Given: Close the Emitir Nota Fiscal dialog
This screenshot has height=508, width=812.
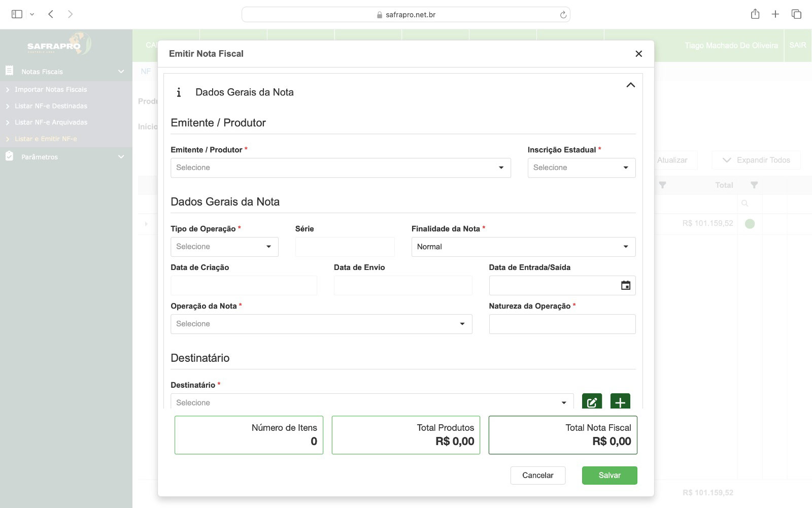Looking at the screenshot, I should pyautogui.click(x=638, y=54).
